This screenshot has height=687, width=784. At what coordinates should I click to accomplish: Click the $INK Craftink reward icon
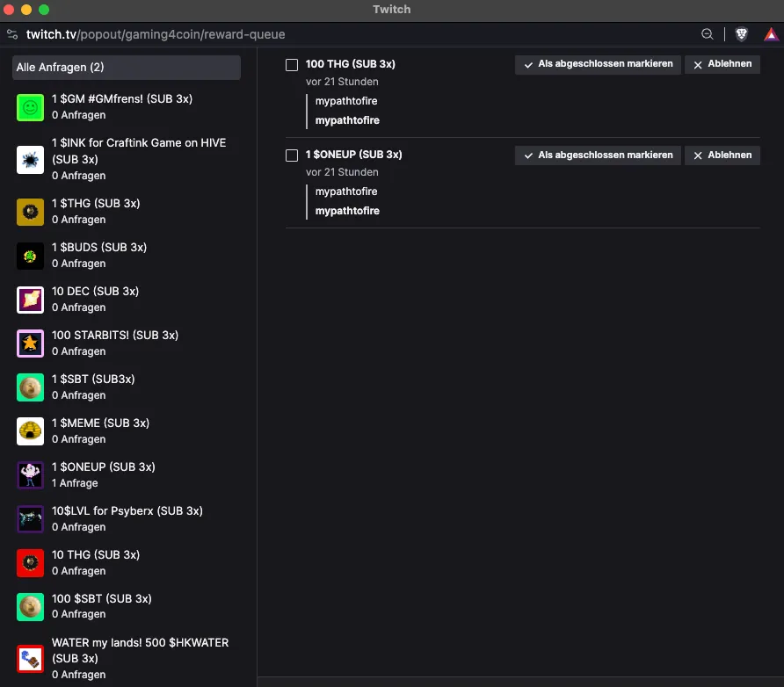[x=30, y=159]
